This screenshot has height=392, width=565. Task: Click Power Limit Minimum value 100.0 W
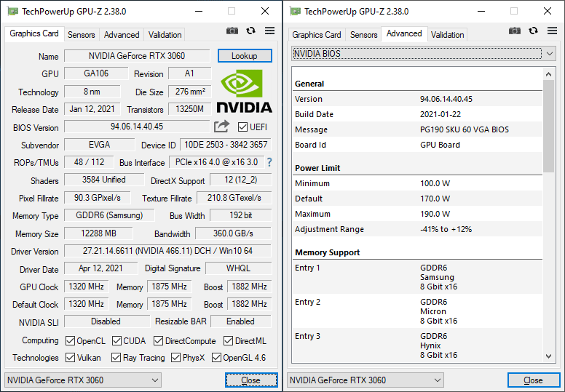tap(435, 183)
